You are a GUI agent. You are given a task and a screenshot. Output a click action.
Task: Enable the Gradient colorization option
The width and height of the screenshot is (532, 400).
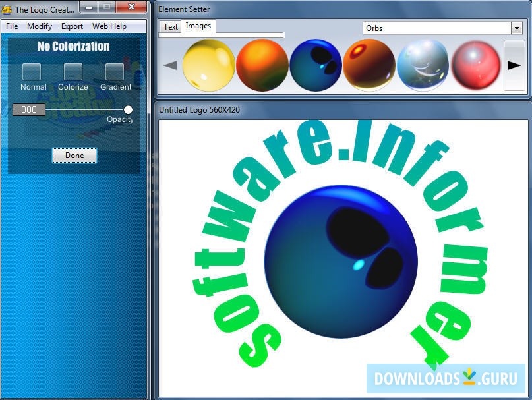pyautogui.click(x=115, y=72)
